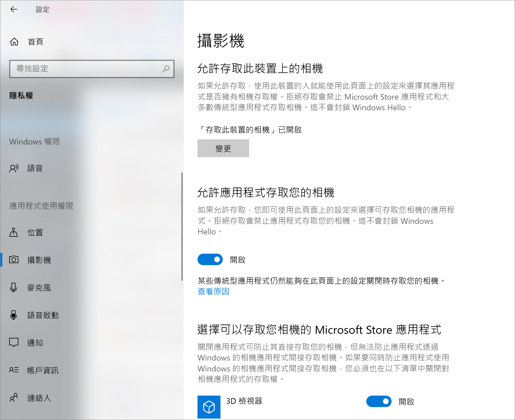Open Speech (語音) settings icon

14,168
